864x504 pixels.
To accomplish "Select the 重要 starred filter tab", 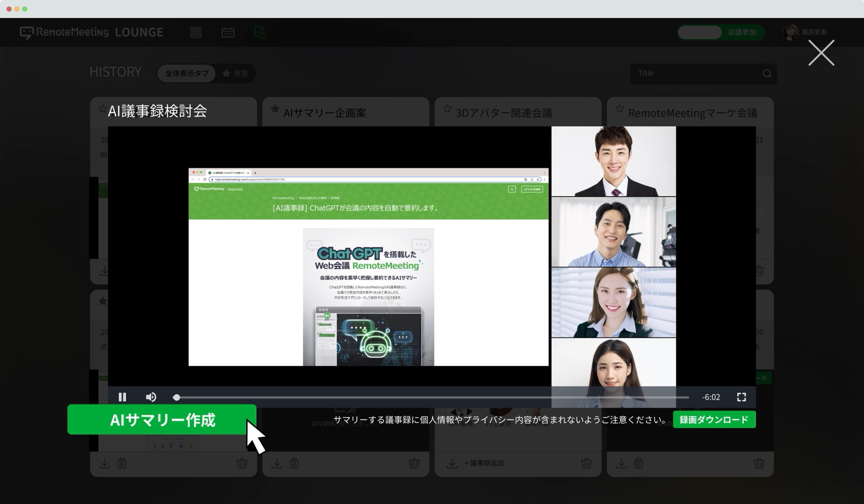I will pos(235,73).
